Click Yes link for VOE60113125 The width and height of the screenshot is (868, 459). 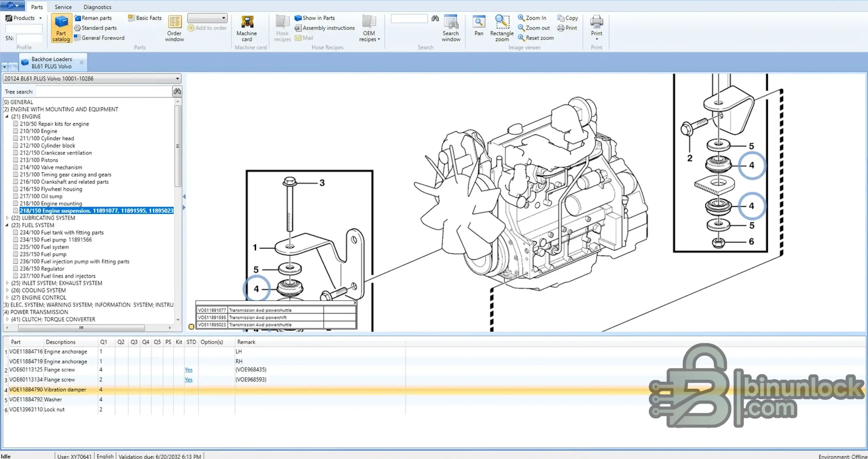[x=188, y=370]
